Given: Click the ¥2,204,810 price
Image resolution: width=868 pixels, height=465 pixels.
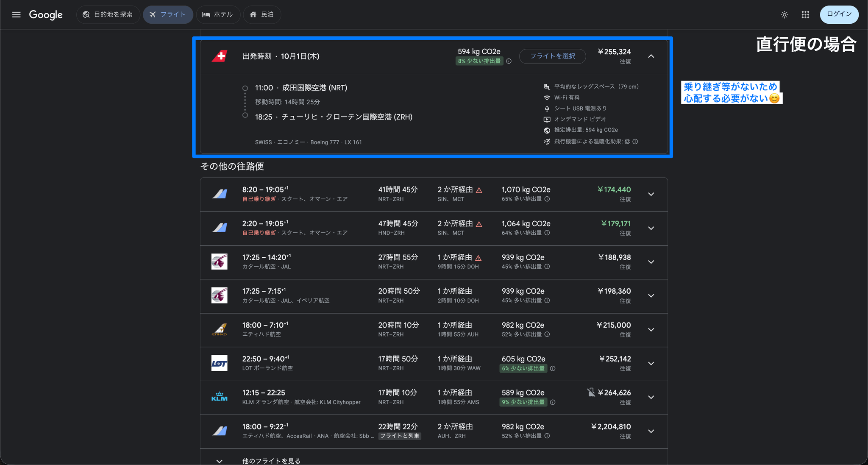Looking at the screenshot, I should 611,426.
